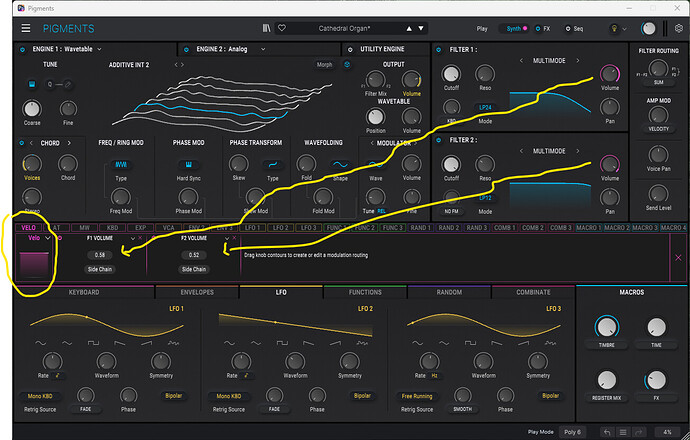This screenshot has width=690, height=440.
Task: Click the TIMBRE macro knob
Action: (x=607, y=328)
